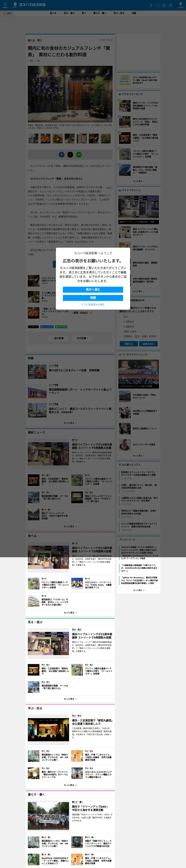Open the すでに登録済みの場合 link
The width and height of the screenshot is (186, 868).
coord(93,305)
